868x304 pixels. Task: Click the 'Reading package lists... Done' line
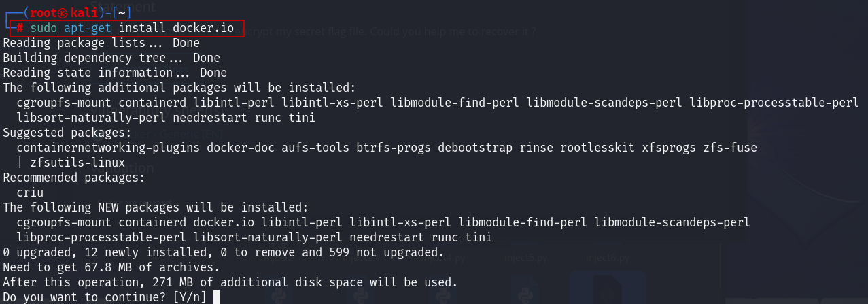coord(101,43)
